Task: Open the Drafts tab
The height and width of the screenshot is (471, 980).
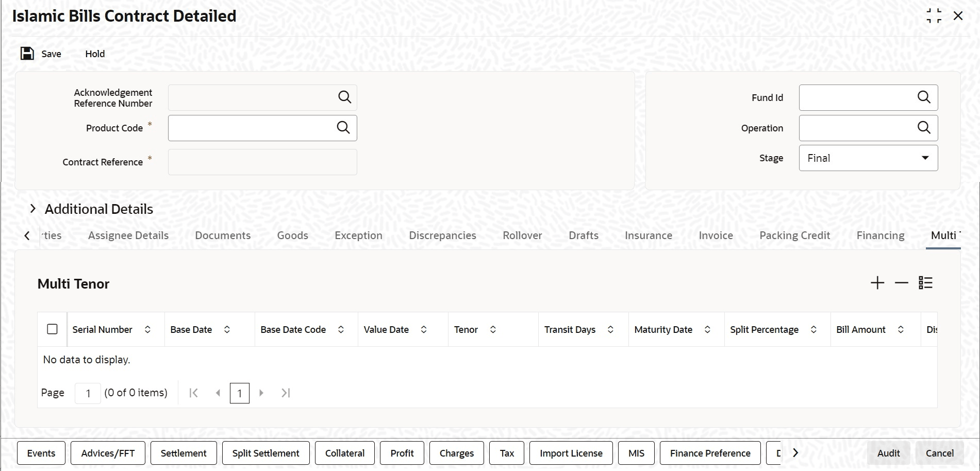Action: click(x=584, y=235)
